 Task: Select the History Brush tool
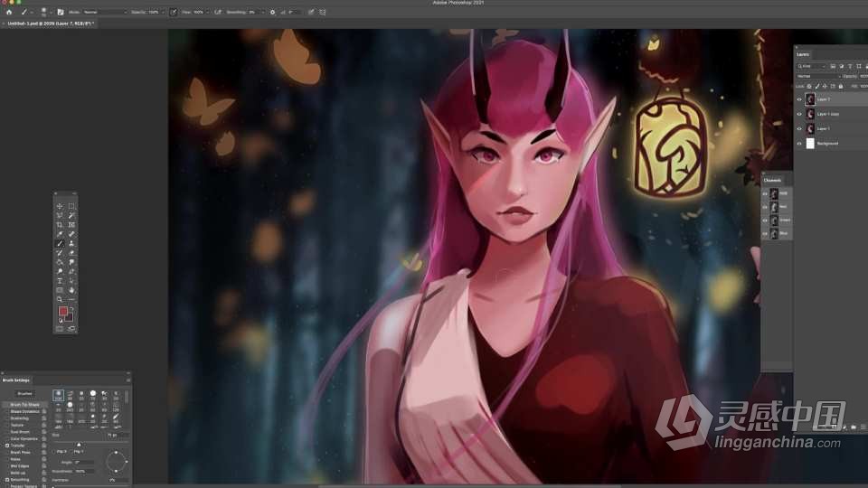coord(60,253)
